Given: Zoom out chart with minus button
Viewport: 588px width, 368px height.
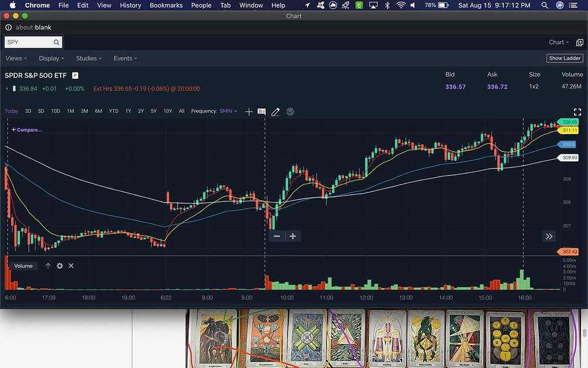Looking at the screenshot, I should 277,236.
